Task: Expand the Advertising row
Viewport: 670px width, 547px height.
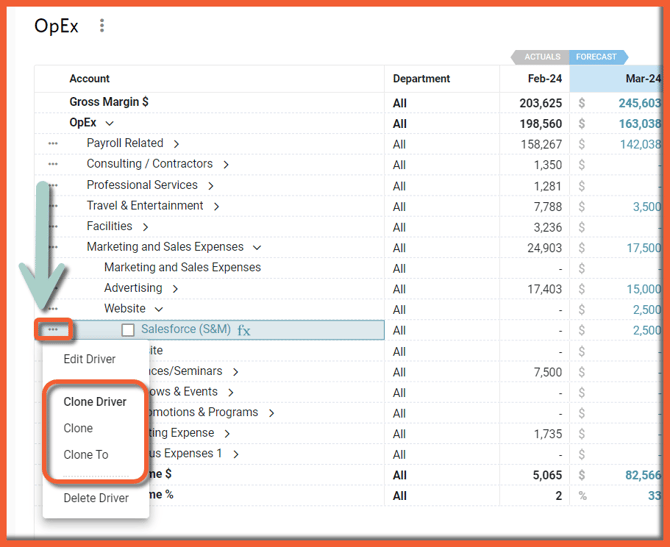Action: click(x=175, y=289)
